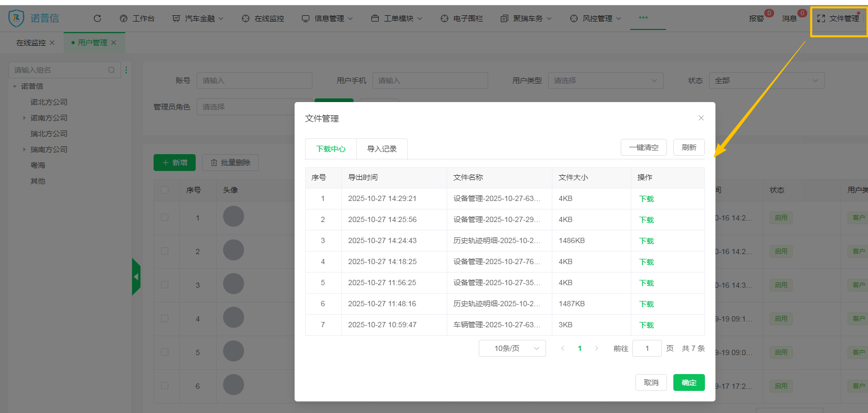Toggle the select-all checkbox in table header
The width and height of the screenshot is (868, 413).
[165, 190]
